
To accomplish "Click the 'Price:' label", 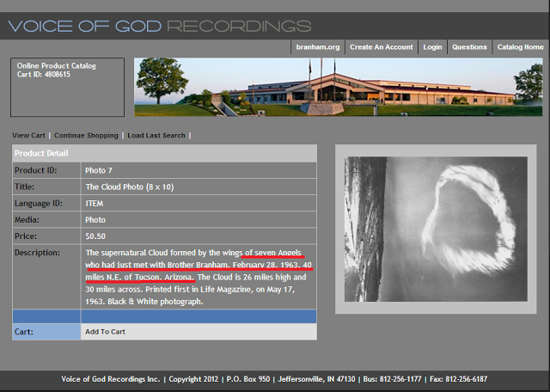I will [26, 236].
